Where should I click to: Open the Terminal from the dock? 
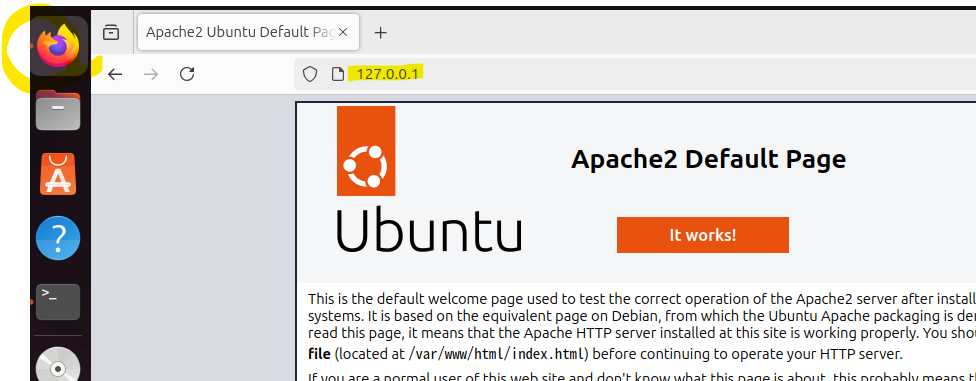(58, 302)
